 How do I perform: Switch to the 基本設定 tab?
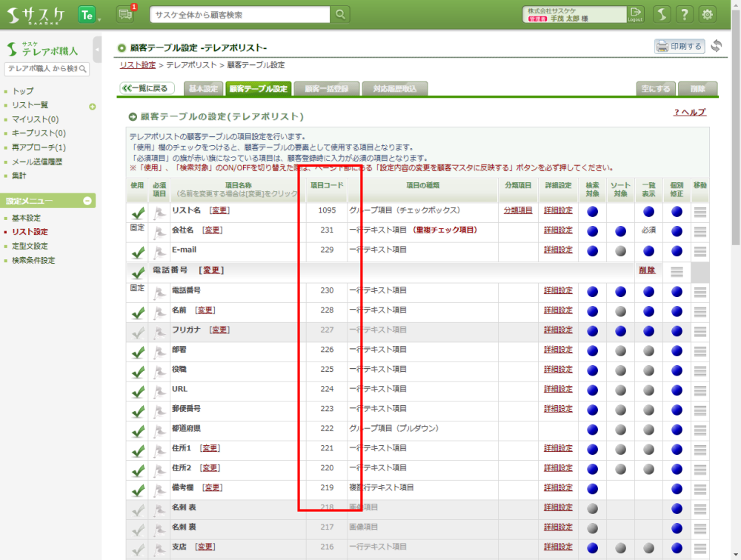tap(203, 89)
